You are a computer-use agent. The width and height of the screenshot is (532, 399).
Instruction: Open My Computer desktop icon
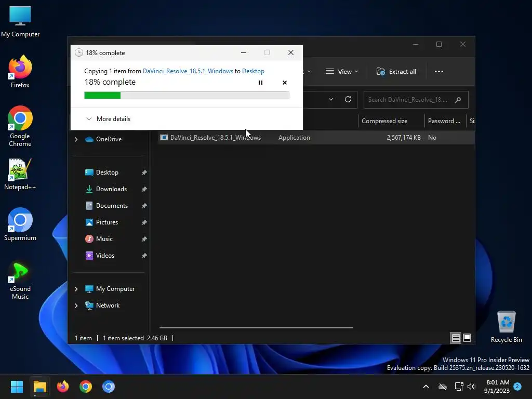point(20,22)
